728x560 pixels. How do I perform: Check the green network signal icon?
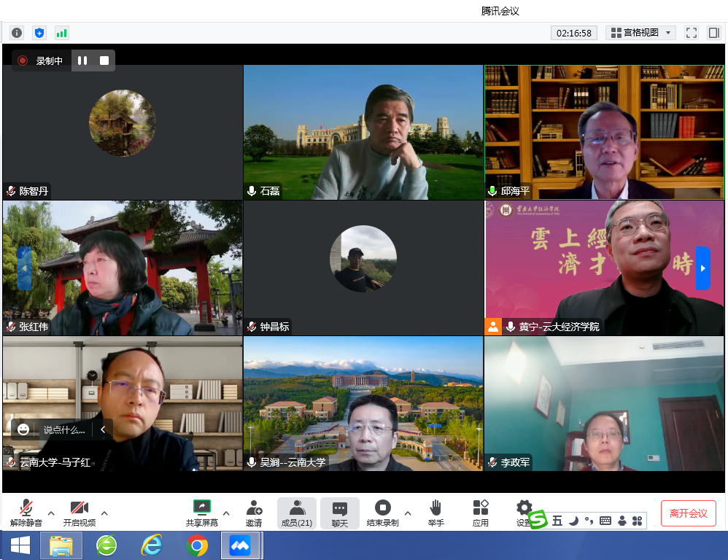(x=61, y=33)
